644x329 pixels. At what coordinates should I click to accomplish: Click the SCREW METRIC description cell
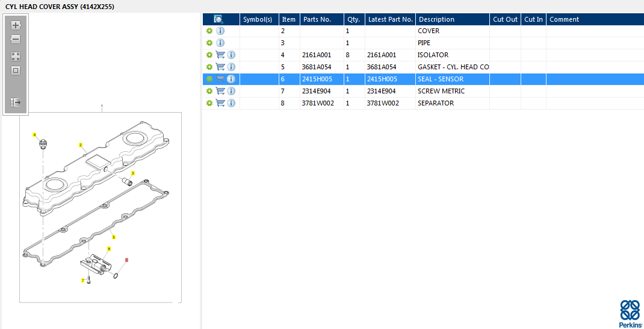coord(453,91)
